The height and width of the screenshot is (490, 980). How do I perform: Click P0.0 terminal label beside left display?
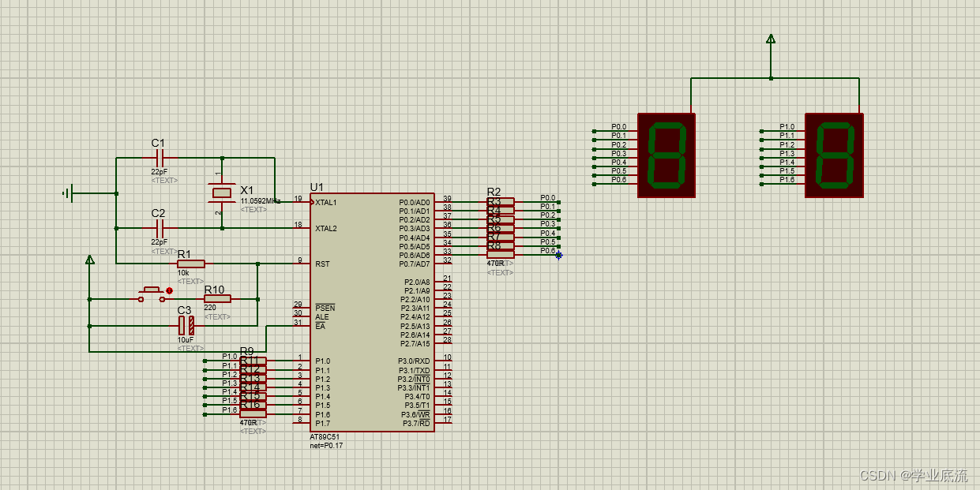[x=618, y=126]
